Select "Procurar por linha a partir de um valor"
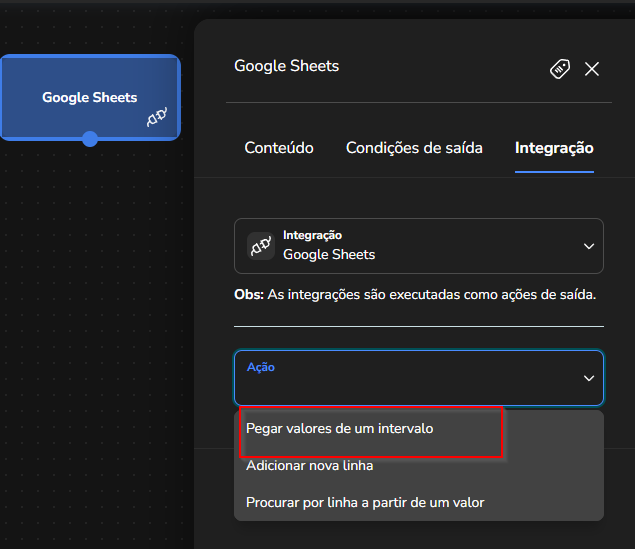 coord(365,502)
